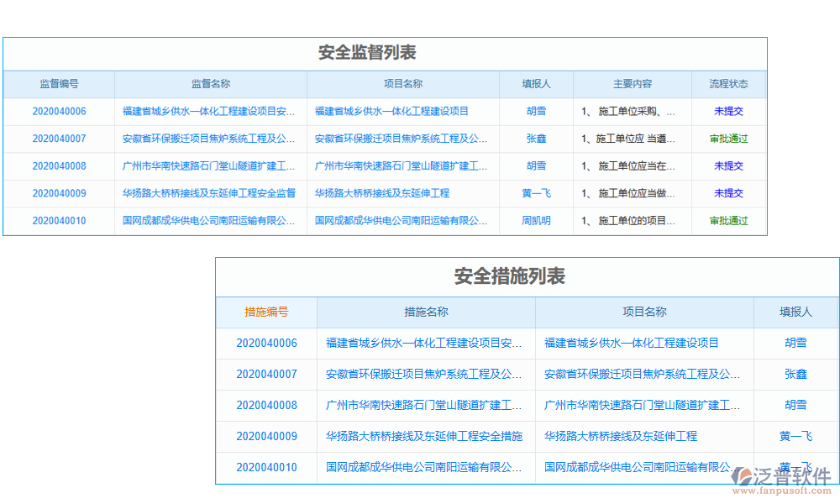Viewport: 840px width, 504px height.
Task: Click the 项目名称 header in measures list
Action: 645,312
